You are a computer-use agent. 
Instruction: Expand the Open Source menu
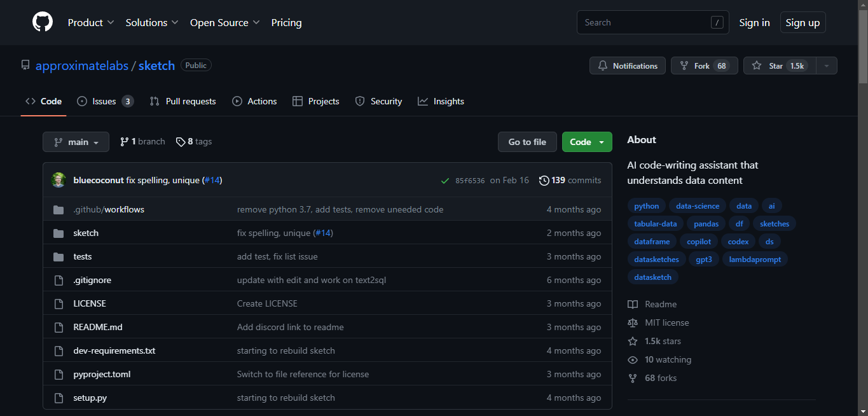tap(225, 22)
